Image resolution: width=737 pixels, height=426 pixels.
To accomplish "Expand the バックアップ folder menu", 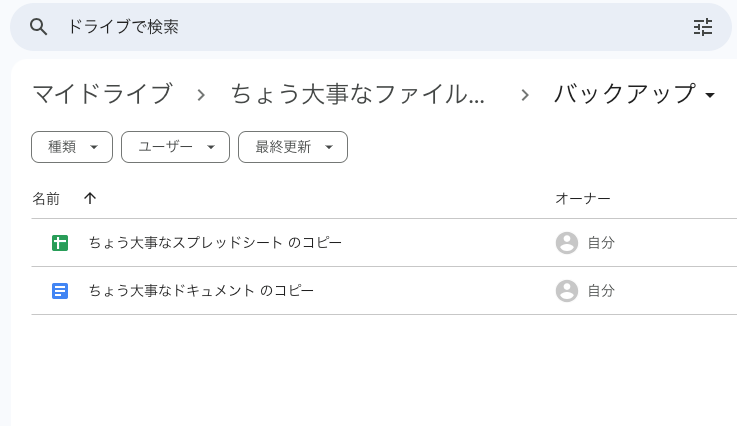I will click(710, 96).
